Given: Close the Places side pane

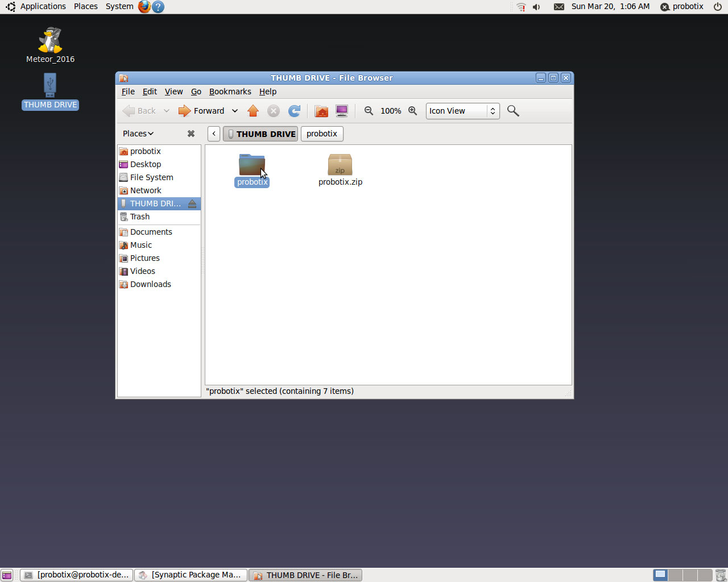Looking at the screenshot, I should point(191,134).
